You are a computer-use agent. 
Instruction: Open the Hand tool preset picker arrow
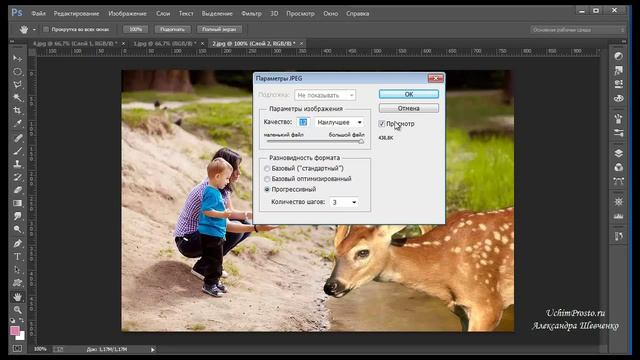tap(34, 29)
